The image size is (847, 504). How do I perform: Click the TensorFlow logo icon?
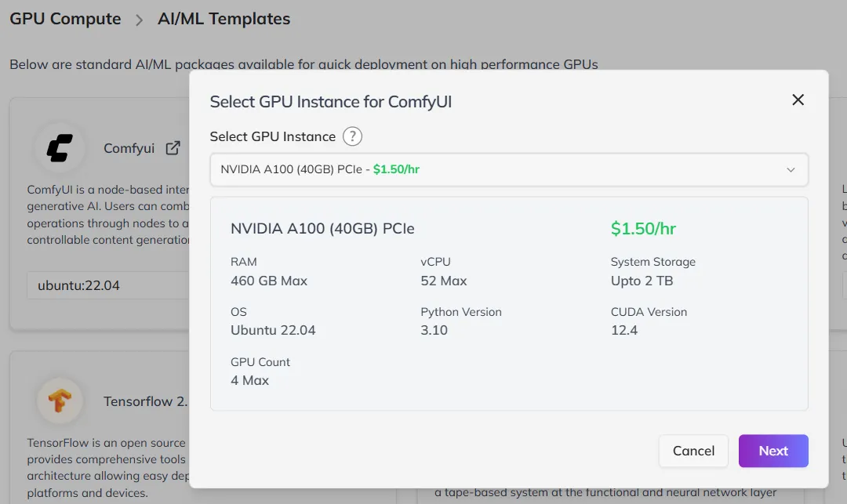click(60, 401)
